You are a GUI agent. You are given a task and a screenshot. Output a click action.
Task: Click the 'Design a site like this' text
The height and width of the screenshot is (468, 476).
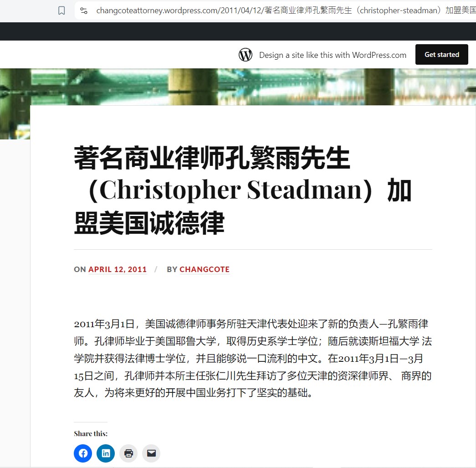[x=333, y=55]
